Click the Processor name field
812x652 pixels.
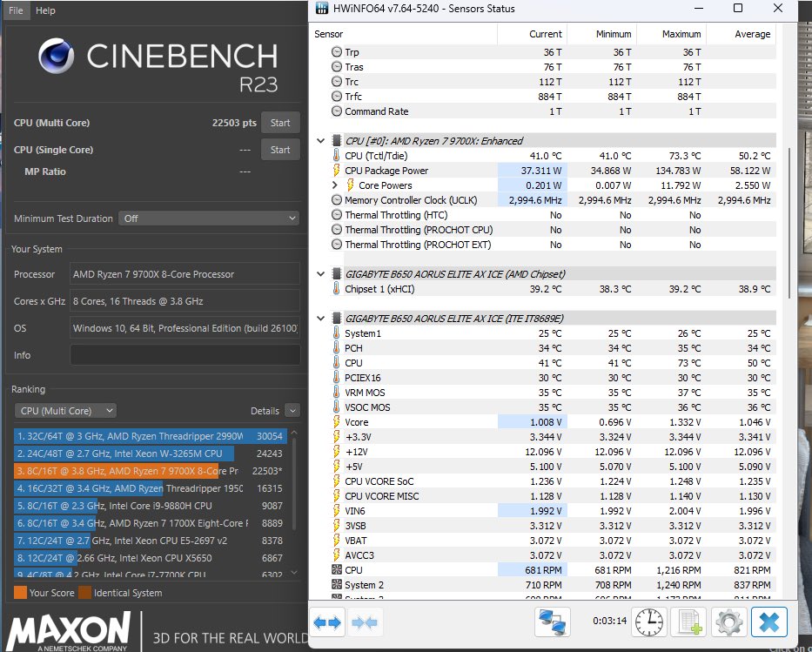185,274
